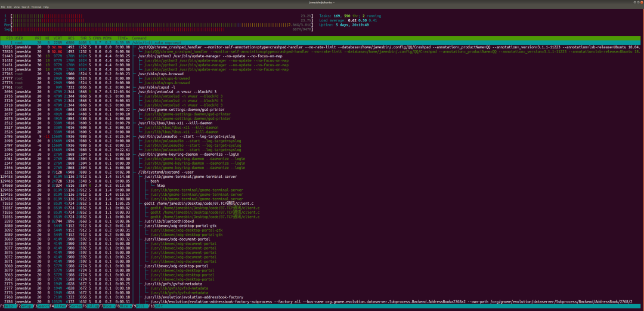Sort by the VIRT column header
This screenshot has height=311, width=644.
click(x=57, y=38)
